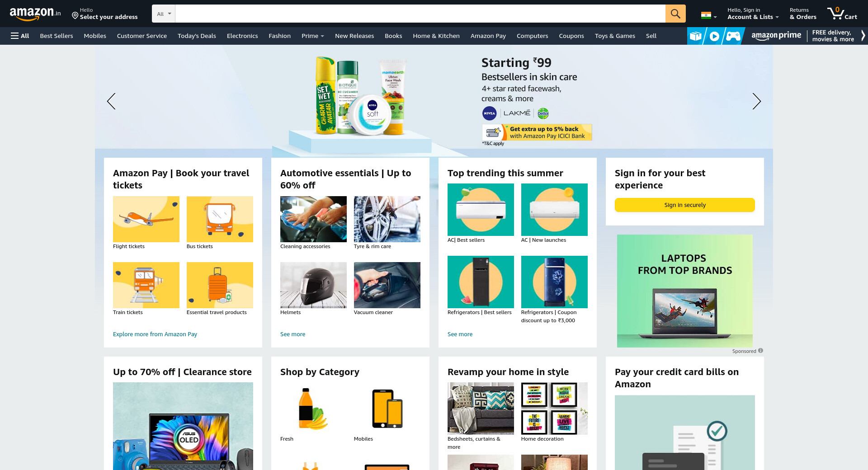Open the India flag language dropdown
868x470 pixels.
708,15
